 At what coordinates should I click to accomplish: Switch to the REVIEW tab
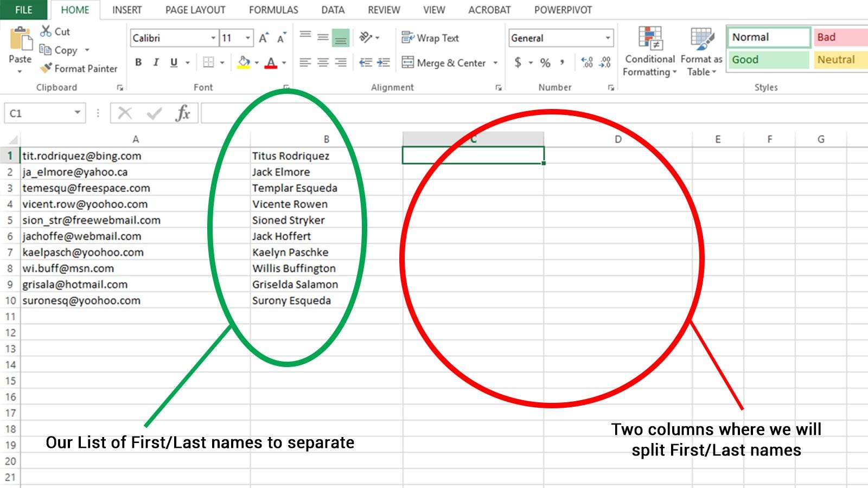pyautogui.click(x=384, y=10)
